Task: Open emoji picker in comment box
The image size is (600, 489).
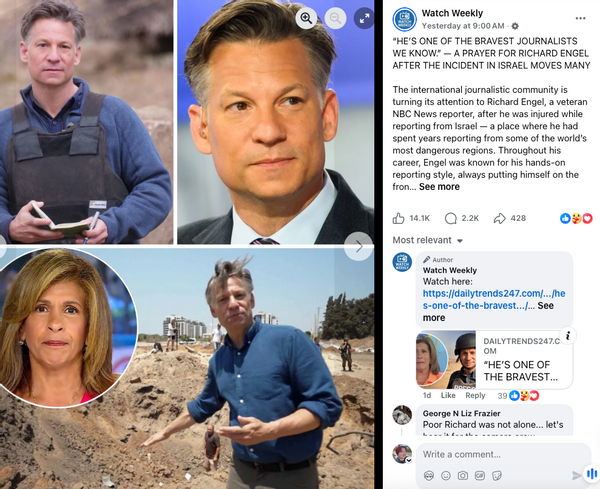Action: click(x=446, y=476)
